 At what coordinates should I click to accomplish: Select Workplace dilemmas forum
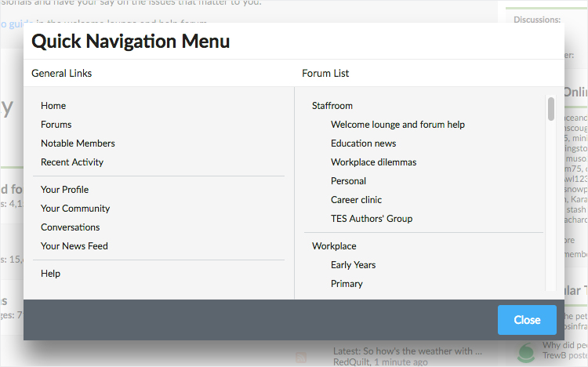[373, 162]
